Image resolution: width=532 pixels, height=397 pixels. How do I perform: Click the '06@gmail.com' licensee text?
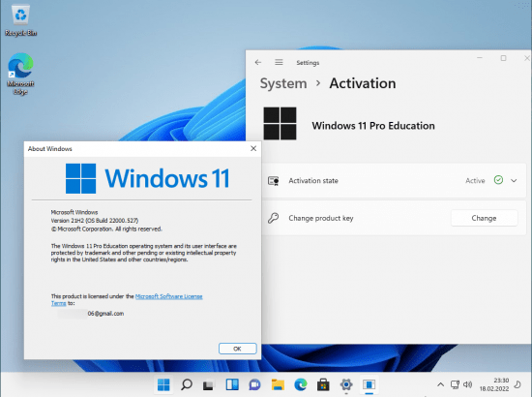(x=105, y=314)
